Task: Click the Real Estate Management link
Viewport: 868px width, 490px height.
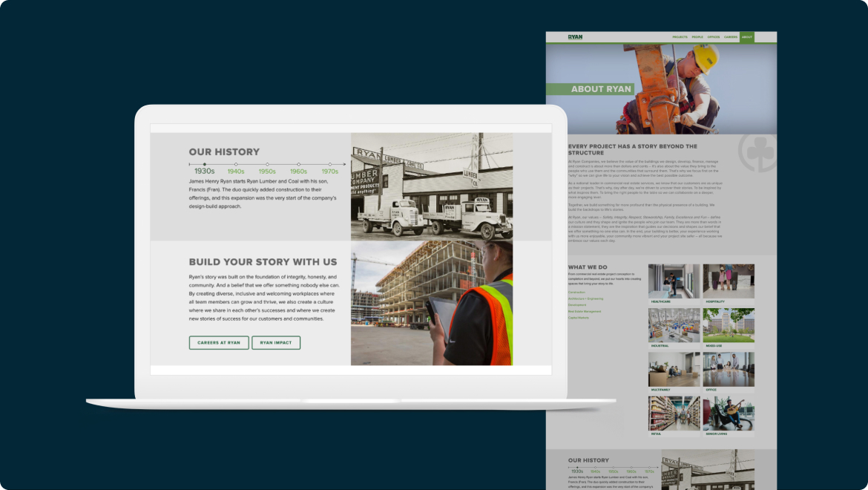Action: (585, 311)
